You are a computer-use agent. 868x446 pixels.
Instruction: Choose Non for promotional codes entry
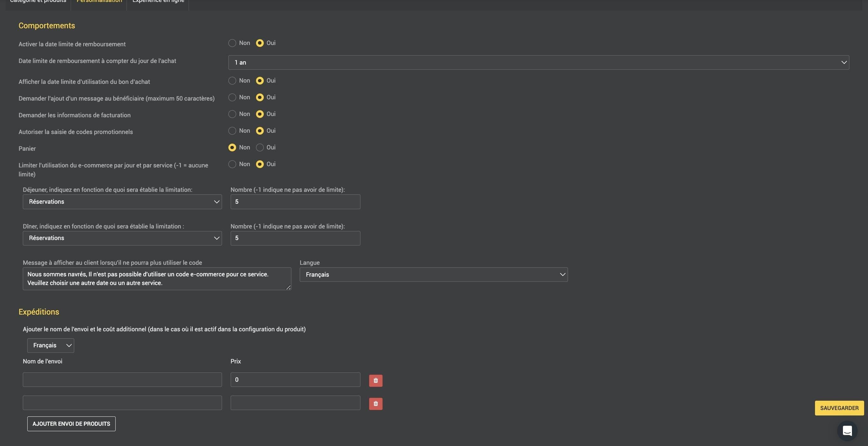tap(232, 131)
